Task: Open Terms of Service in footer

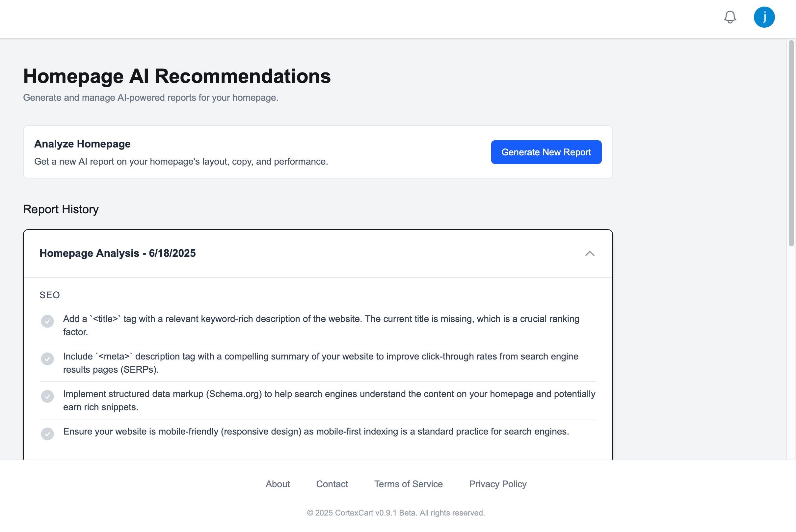Action: (408, 484)
